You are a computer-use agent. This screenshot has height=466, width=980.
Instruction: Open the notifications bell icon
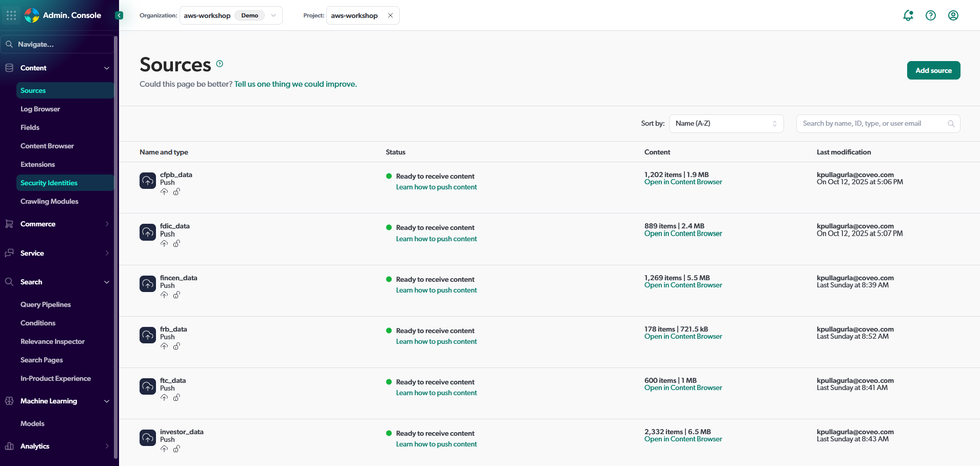click(x=908, y=15)
